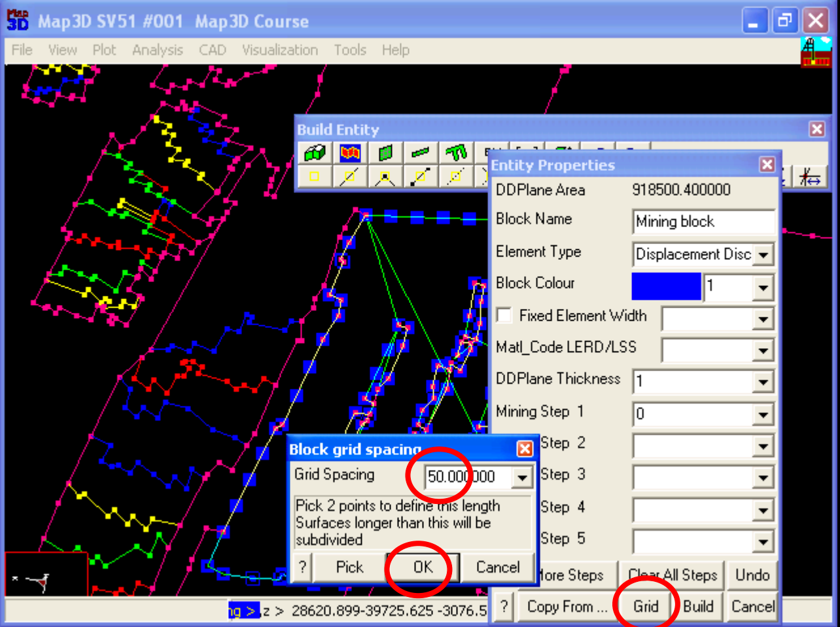Click the Block Name field
The width and height of the screenshot is (840, 627).
704,222
